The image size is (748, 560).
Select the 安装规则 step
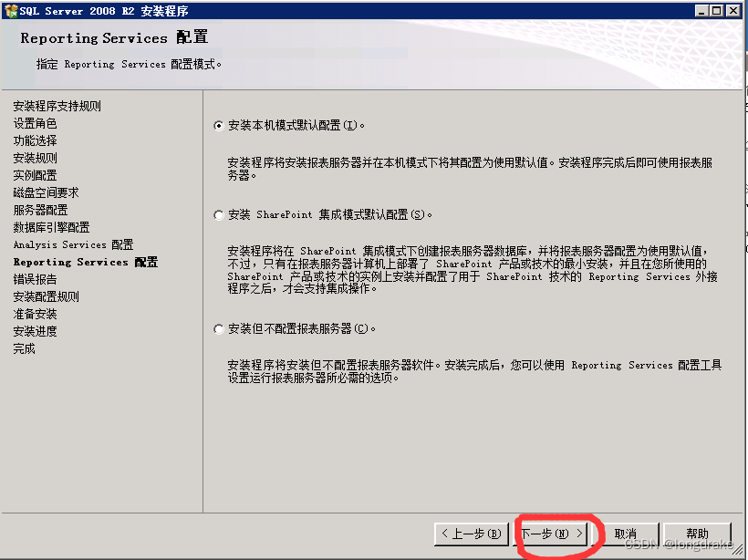point(35,158)
